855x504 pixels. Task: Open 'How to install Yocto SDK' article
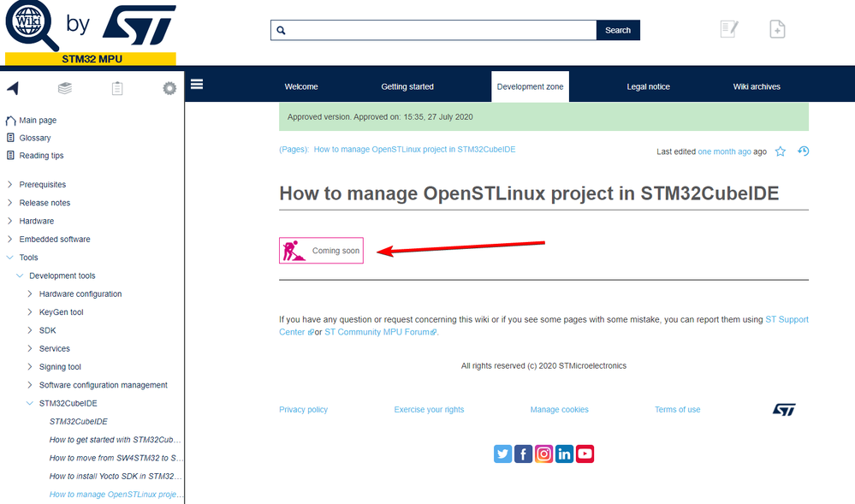[x=115, y=476]
